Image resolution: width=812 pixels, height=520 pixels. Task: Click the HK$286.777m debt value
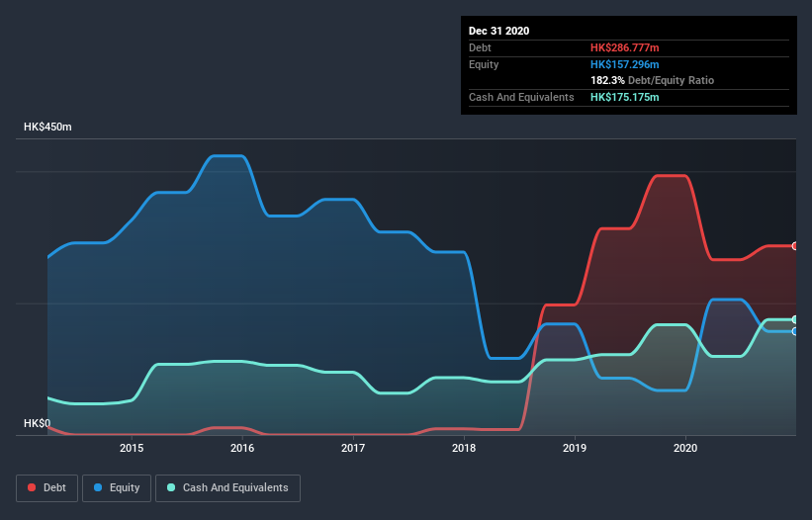624,47
